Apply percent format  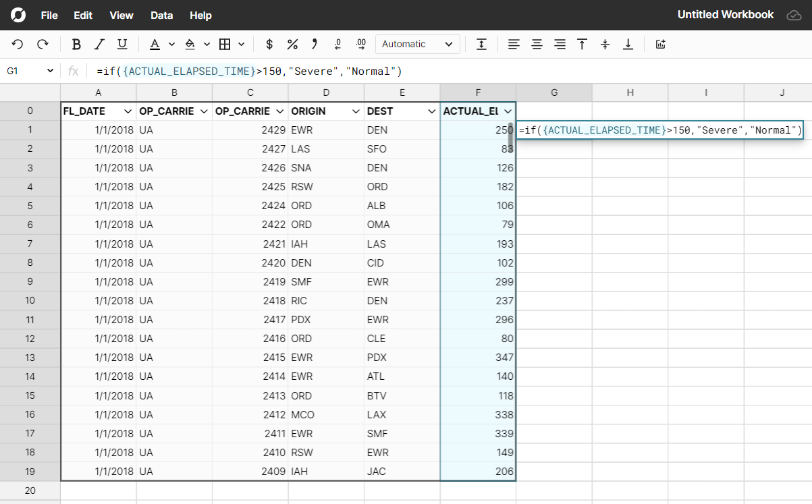point(292,44)
